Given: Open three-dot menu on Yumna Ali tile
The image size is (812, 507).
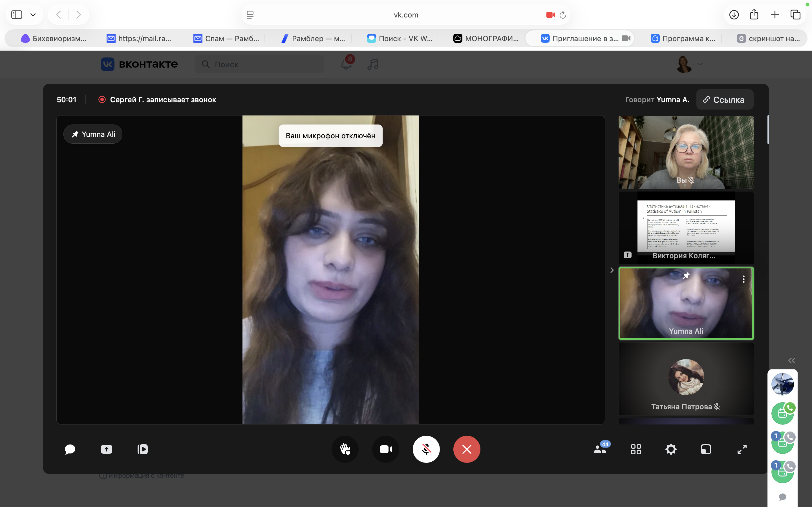Looking at the screenshot, I should click(x=743, y=279).
